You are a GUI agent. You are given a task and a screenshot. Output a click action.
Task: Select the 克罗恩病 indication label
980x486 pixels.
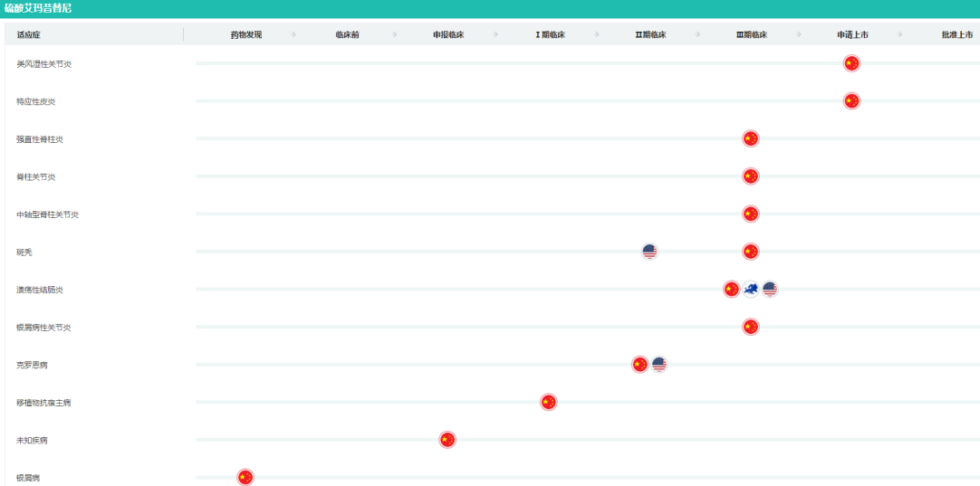32,365
